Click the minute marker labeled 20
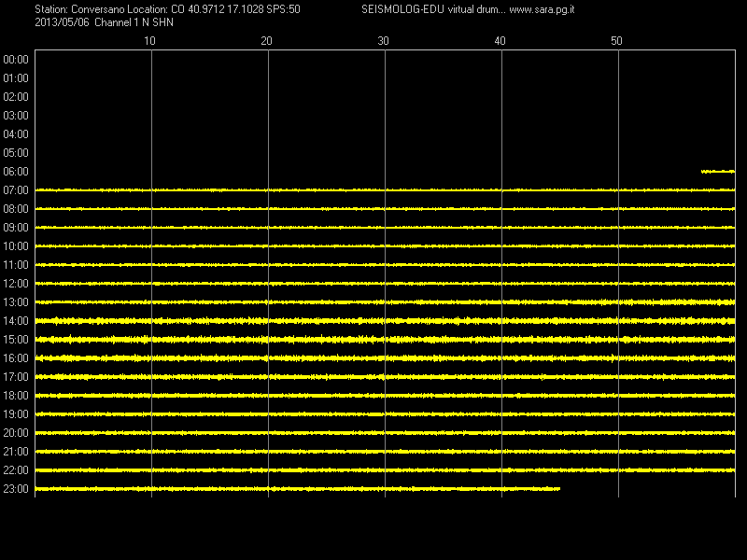Screen dimensions: 747x560 point(266,41)
